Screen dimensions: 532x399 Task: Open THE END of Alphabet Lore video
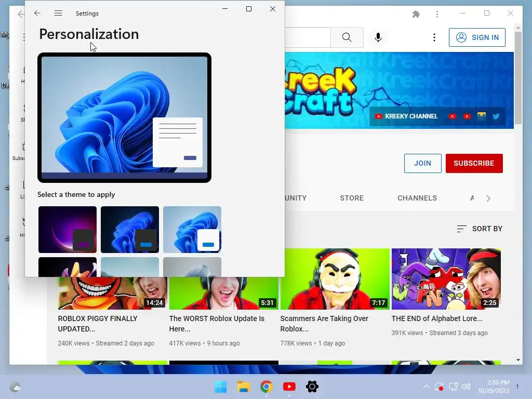(436, 318)
